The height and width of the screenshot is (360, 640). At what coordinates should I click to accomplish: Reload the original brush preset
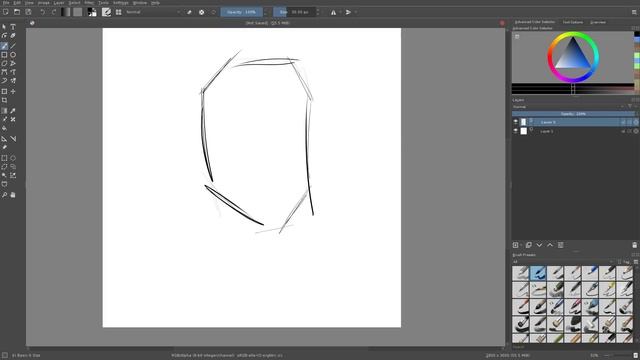click(x=213, y=12)
